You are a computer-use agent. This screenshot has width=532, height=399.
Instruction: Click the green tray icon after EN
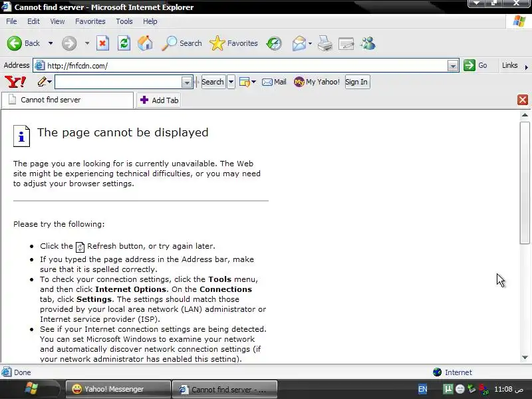pyautogui.click(x=448, y=389)
